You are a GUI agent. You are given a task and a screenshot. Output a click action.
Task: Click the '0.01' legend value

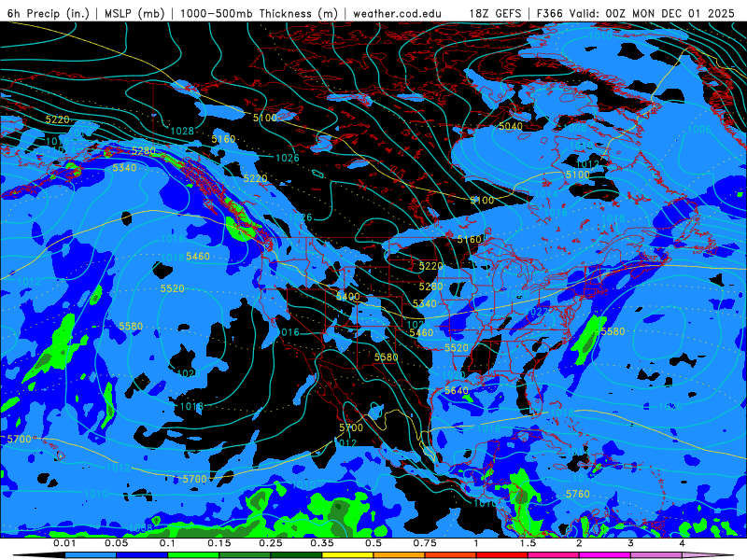[64, 543]
